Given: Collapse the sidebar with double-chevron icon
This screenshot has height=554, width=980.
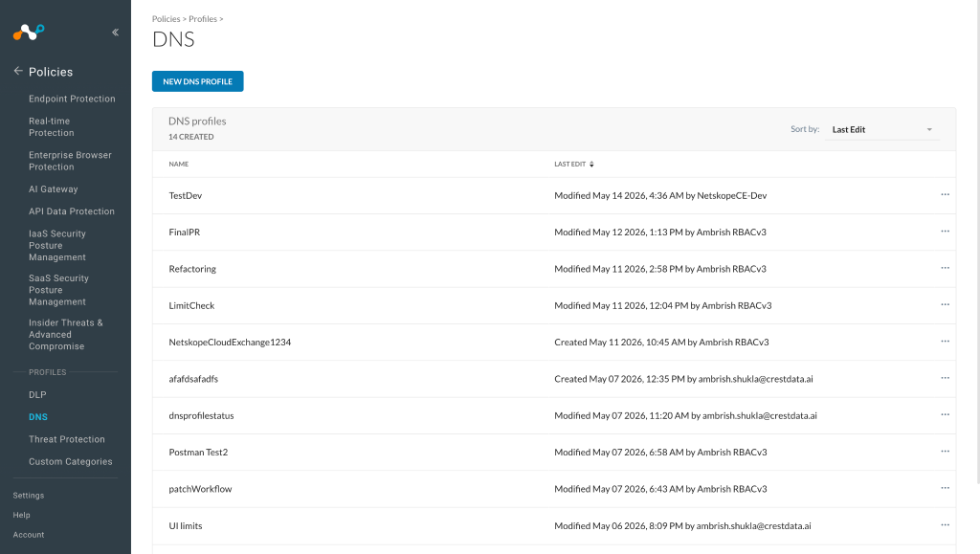Looking at the screenshot, I should click(x=115, y=33).
